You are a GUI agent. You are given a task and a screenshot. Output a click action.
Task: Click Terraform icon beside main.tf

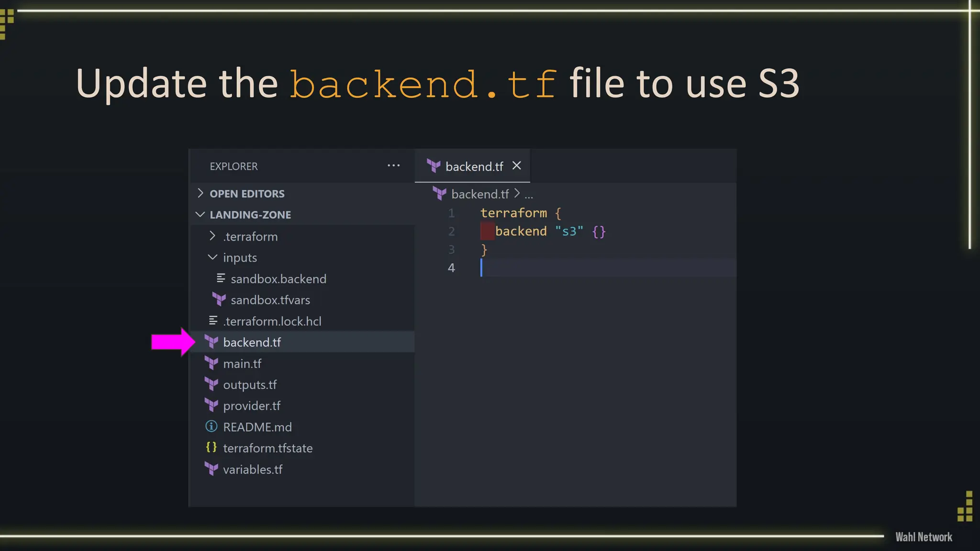click(x=211, y=363)
